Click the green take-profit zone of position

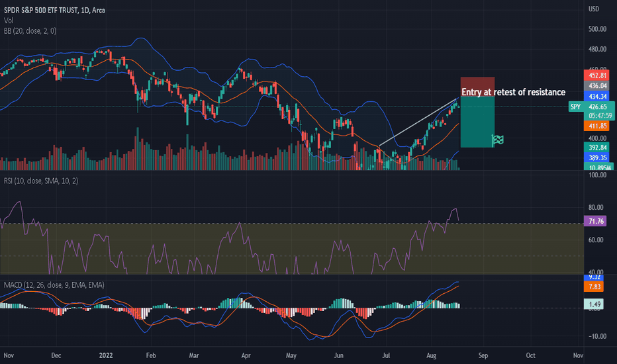pyautogui.click(x=478, y=122)
